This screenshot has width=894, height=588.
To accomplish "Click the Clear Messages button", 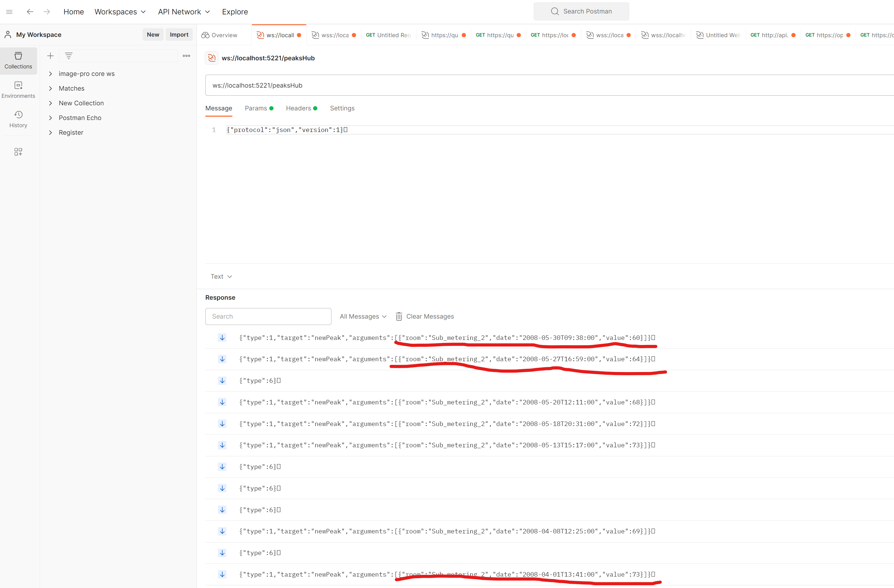I will point(425,316).
